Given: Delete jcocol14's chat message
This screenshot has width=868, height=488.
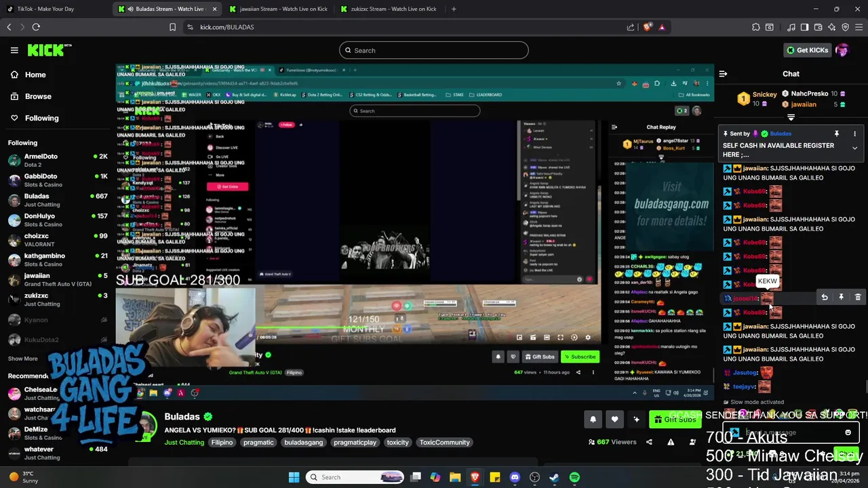Looking at the screenshot, I should tap(858, 298).
